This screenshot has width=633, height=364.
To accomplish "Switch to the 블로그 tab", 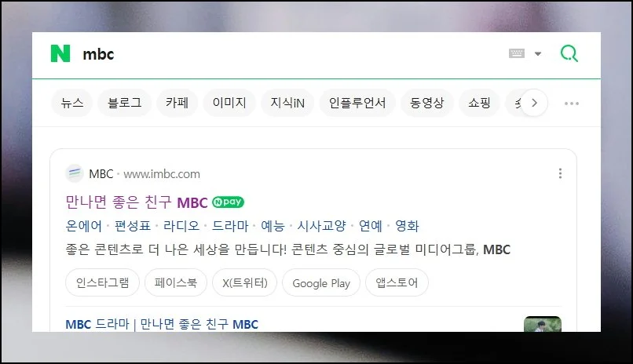I will coord(125,103).
